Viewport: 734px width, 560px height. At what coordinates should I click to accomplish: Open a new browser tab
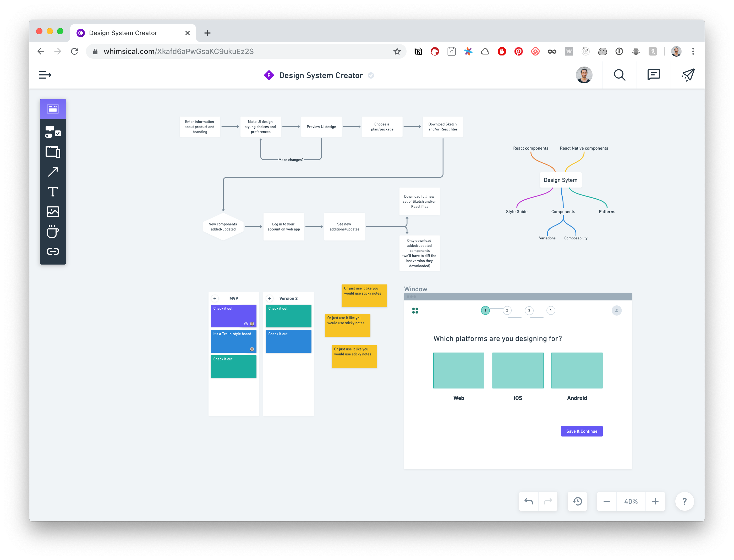pos(207,33)
